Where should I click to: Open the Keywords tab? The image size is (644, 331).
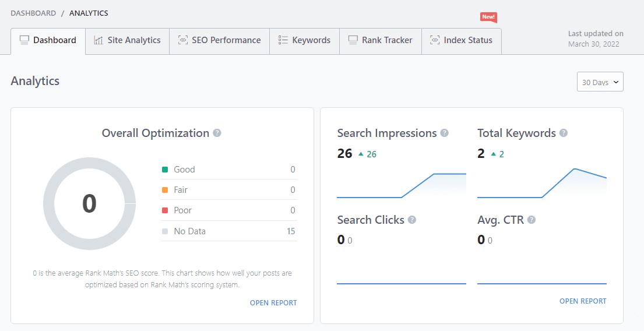[304, 41]
